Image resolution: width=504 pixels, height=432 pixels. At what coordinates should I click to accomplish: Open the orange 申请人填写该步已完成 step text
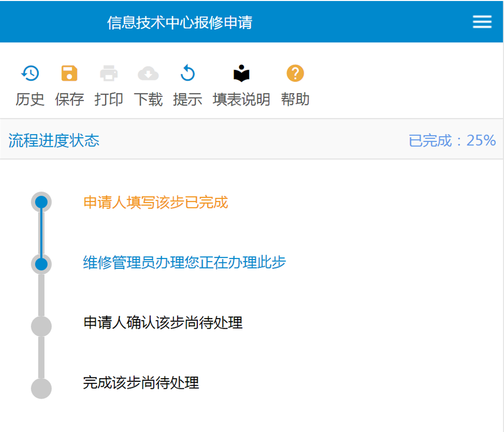pyautogui.click(x=156, y=202)
